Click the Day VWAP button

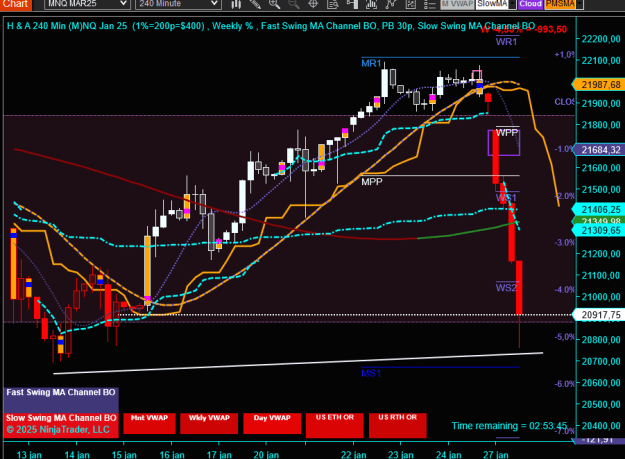(x=272, y=423)
